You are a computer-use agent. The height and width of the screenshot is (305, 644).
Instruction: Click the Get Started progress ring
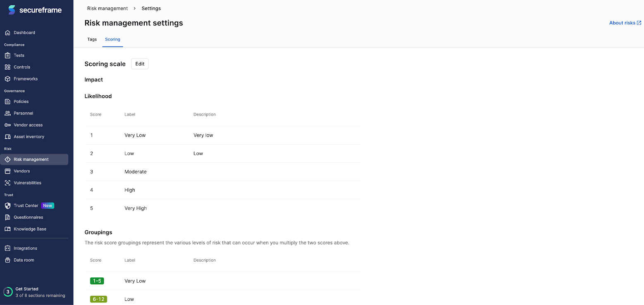click(8, 292)
